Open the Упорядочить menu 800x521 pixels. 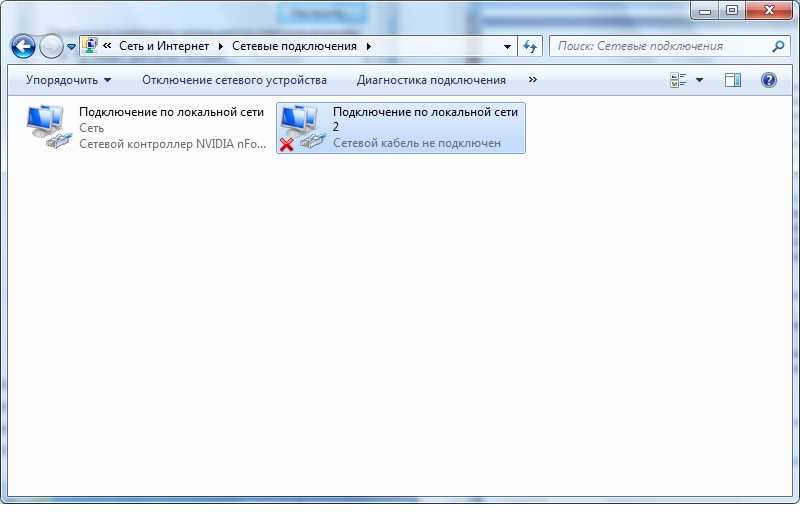pos(68,80)
